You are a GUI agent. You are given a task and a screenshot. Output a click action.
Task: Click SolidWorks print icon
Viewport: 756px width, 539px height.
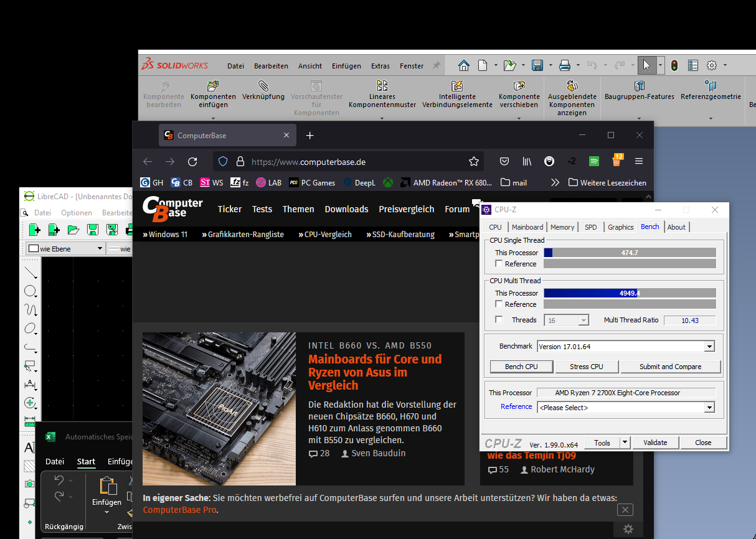(564, 65)
